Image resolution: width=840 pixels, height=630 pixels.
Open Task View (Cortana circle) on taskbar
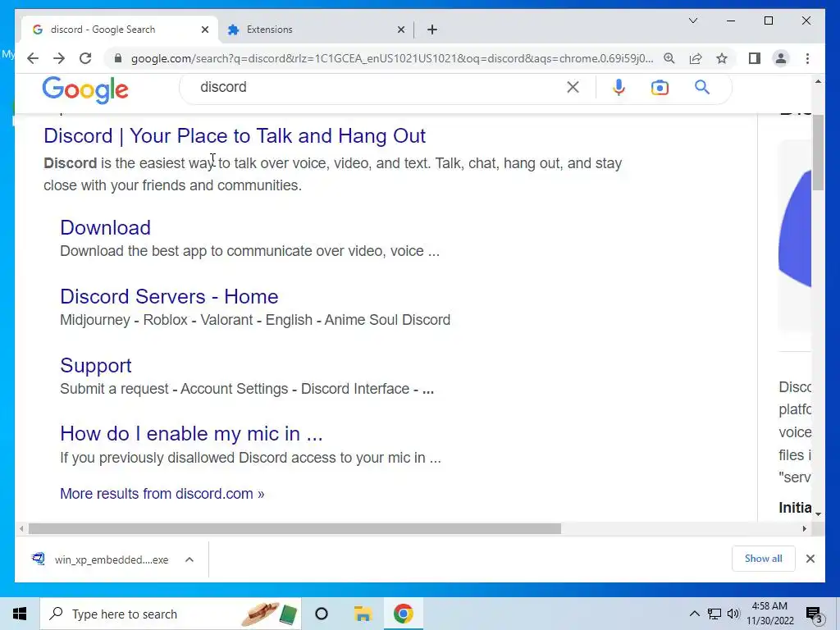(322, 614)
